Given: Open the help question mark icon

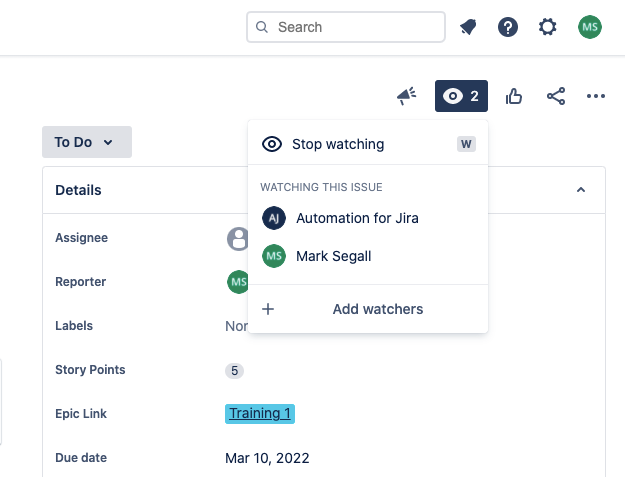Looking at the screenshot, I should [508, 27].
